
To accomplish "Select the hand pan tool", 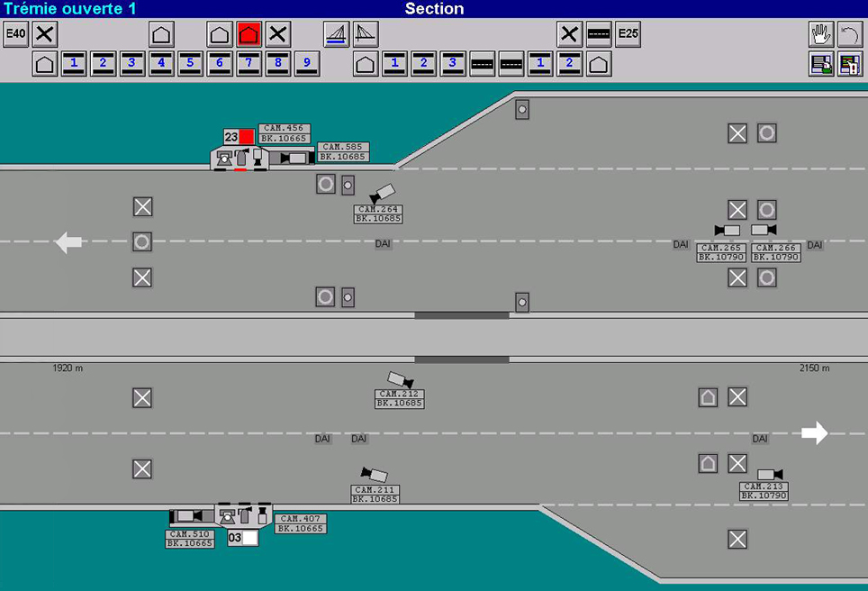I will [x=820, y=35].
